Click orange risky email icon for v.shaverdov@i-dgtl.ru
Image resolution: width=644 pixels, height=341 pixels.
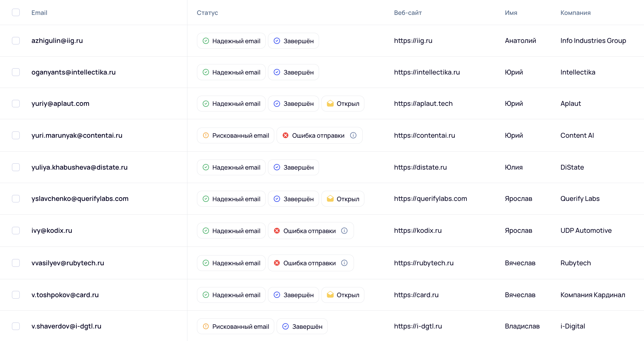pyautogui.click(x=206, y=326)
